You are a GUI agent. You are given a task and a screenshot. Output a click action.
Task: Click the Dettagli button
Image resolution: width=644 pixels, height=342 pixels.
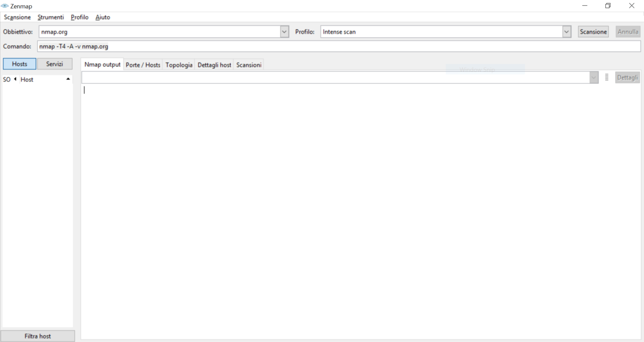point(627,77)
